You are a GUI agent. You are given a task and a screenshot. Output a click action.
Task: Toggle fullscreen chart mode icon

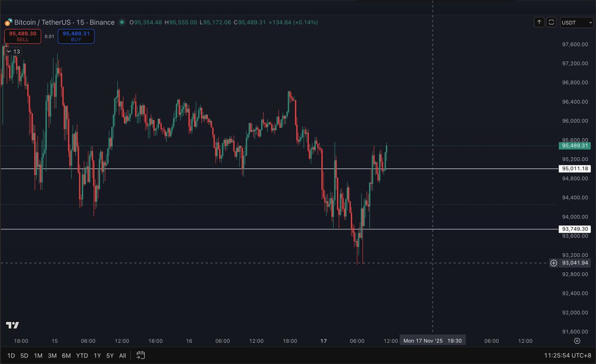pyautogui.click(x=551, y=22)
